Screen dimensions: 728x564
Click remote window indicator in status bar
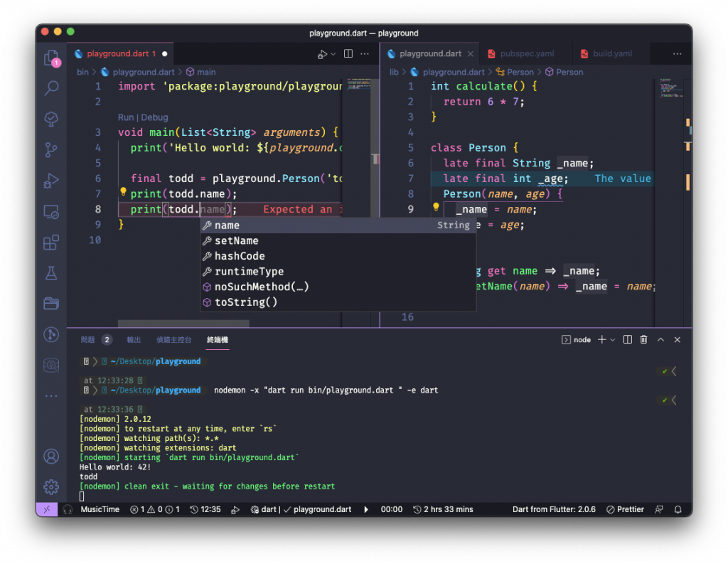(x=47, y=510)
